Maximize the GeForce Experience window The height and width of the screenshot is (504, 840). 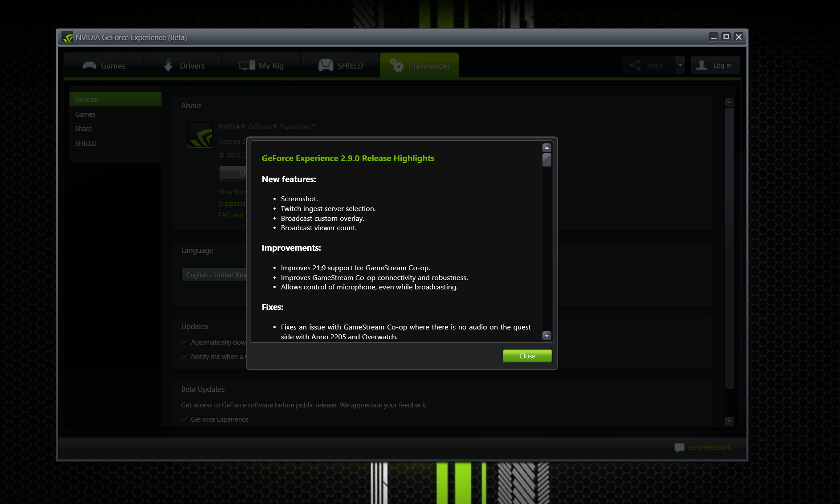tap(726, 37)
